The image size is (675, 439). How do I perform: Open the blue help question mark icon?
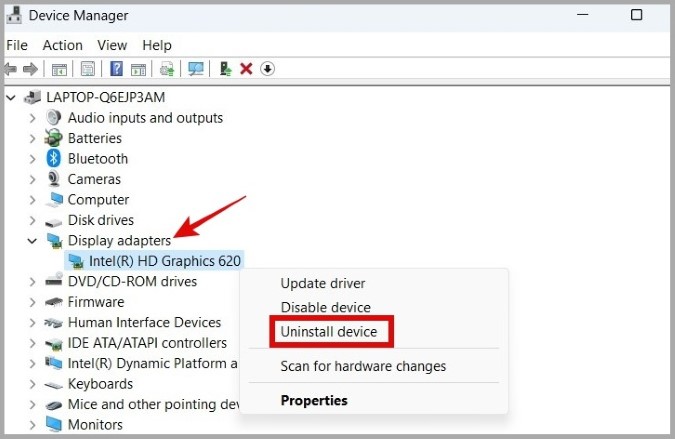pos(116,69)
